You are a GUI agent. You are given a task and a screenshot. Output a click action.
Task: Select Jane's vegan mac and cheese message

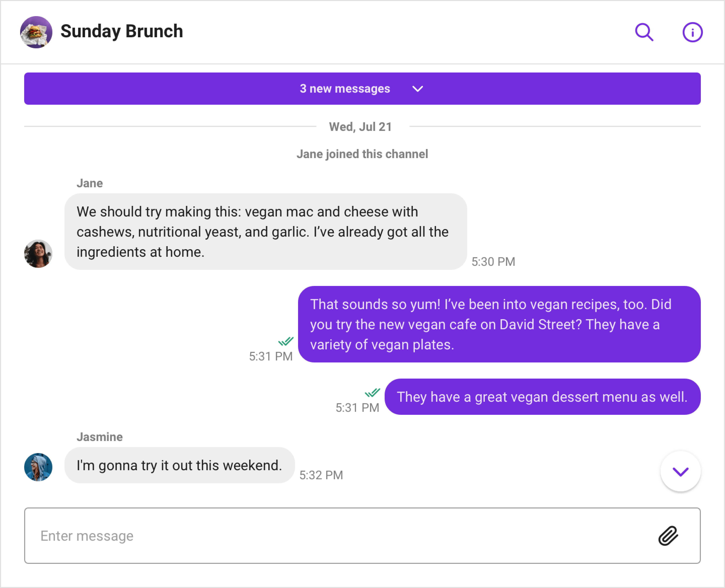click(265, 232)
